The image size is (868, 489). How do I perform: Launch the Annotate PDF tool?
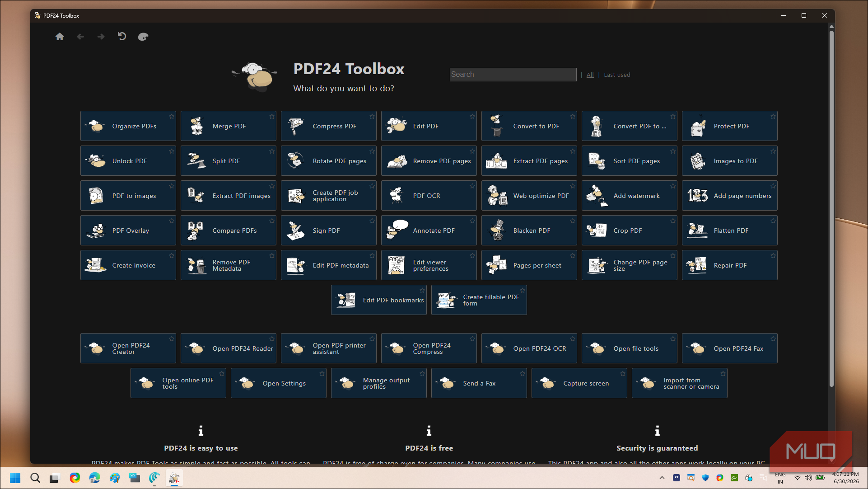pos(429,230)
